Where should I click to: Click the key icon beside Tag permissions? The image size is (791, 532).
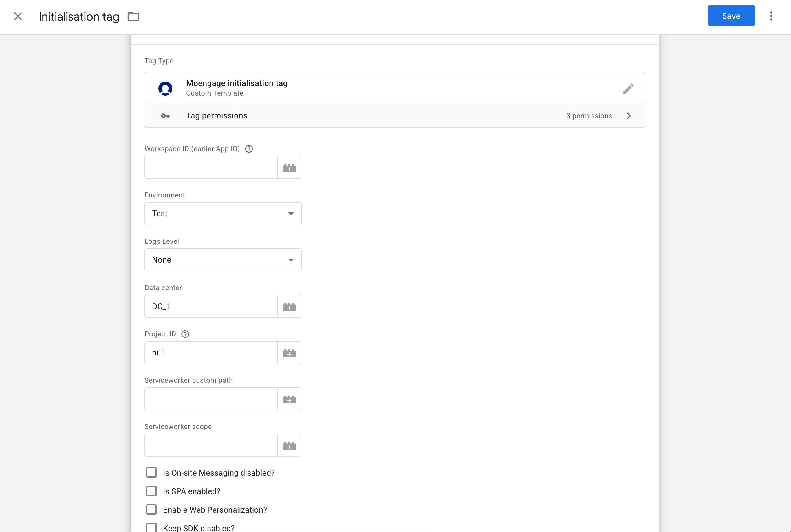165,116
